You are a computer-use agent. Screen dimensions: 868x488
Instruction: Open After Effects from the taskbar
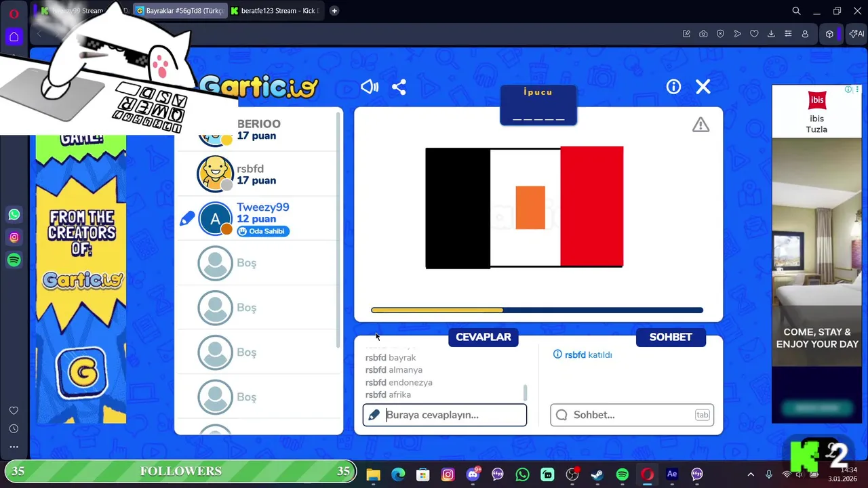click(x=672, y=474)
